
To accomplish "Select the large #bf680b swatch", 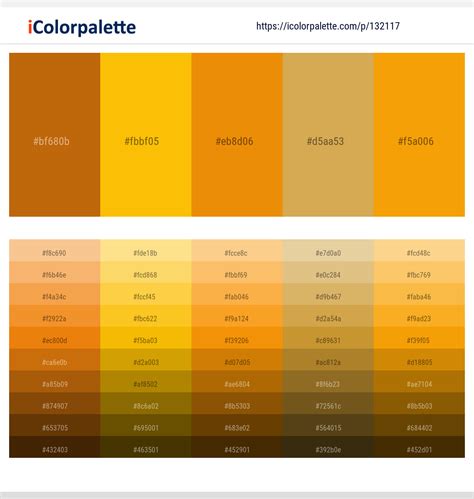I will click(55, 135).
